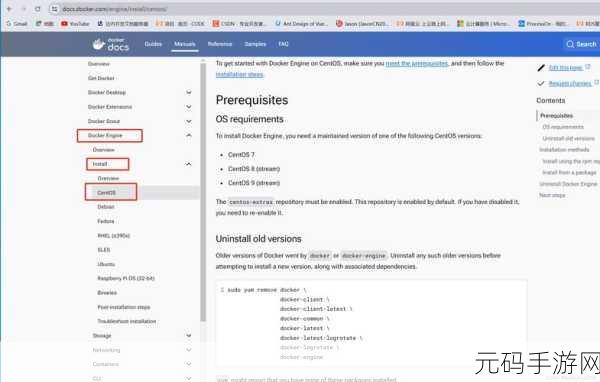The height and width of the screenshot is (382, 600).
Task: Open the Reference tab
Action: pyautogui.click(x=220, y=44)
